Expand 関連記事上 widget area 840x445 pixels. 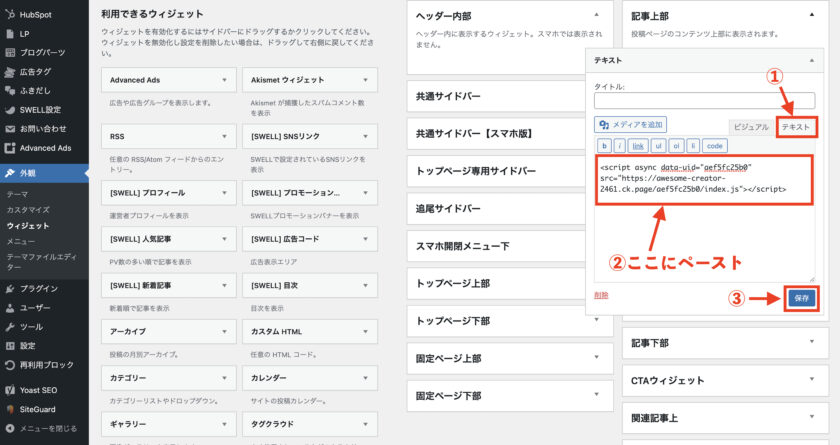812,417
